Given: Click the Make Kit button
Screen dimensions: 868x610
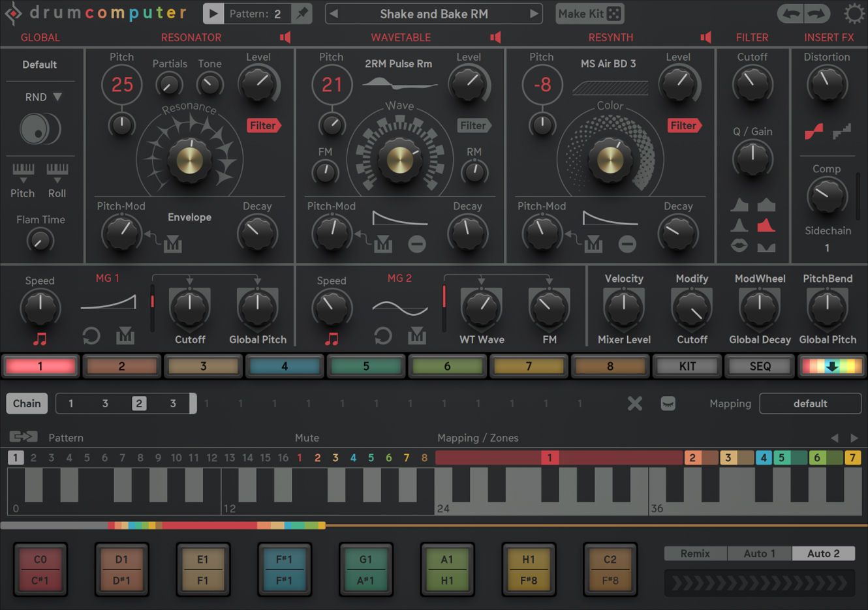Looking at the screenshot, I should [589, 13].
